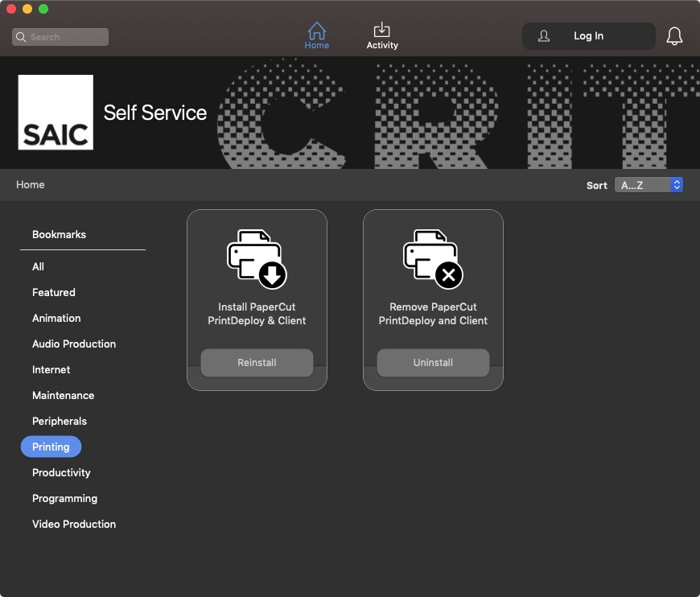The image size is (700, 597).
Task: Click the Log In button
Action: coord(588,35)
